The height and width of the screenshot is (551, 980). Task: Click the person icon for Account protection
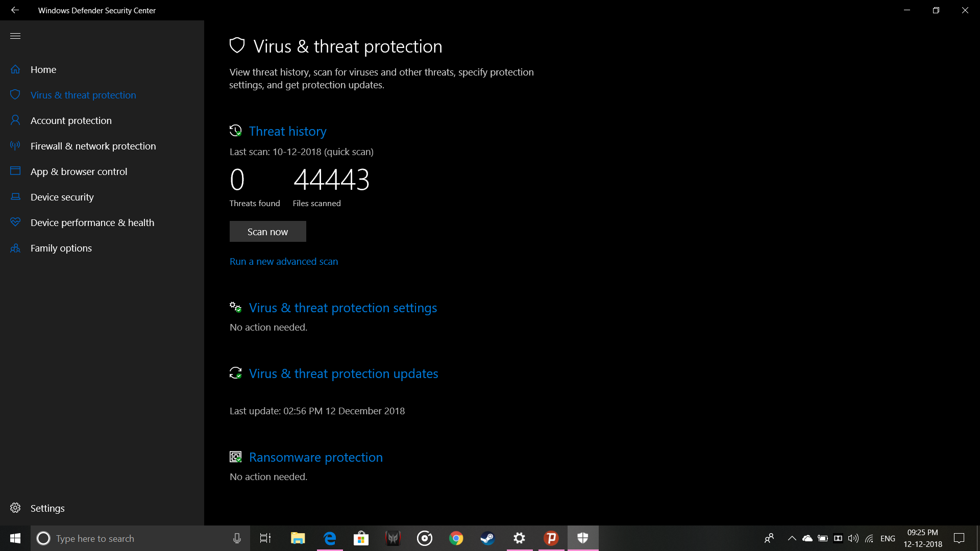coord(15,120)
